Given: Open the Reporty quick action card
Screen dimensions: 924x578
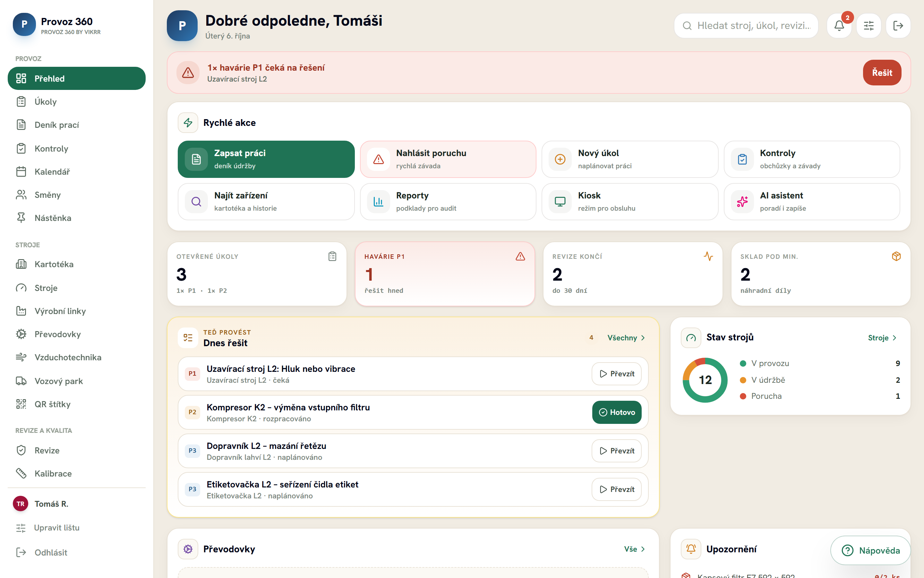Looking at the screenshot, I should (x=448, y=201).
